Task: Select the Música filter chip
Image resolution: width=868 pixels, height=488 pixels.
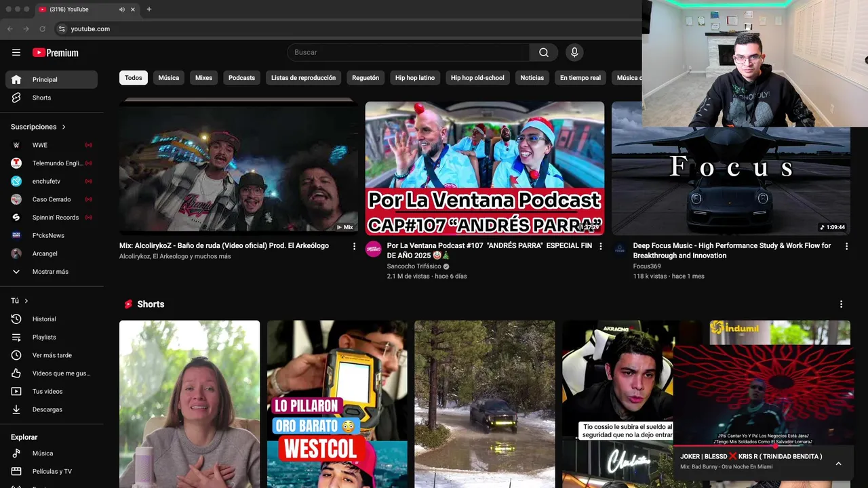Action: (169, 78)
